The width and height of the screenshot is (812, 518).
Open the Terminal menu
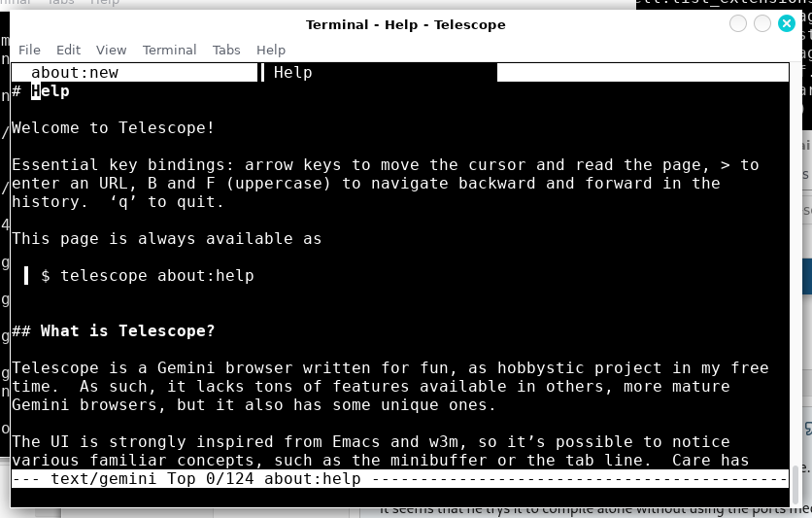169,50
